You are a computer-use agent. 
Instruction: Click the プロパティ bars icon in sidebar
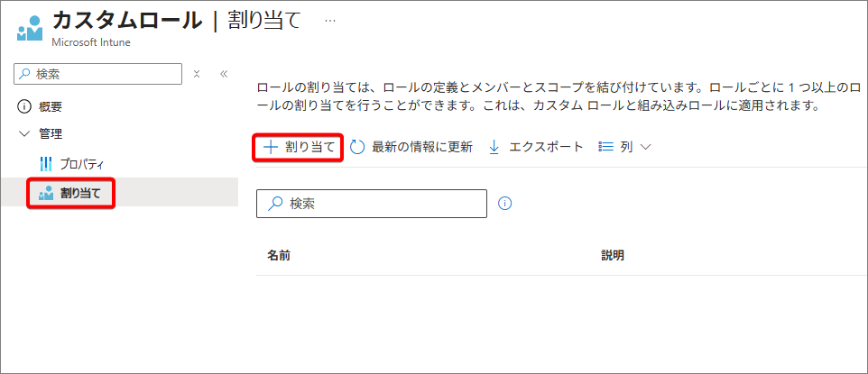[x=47, y=163]
